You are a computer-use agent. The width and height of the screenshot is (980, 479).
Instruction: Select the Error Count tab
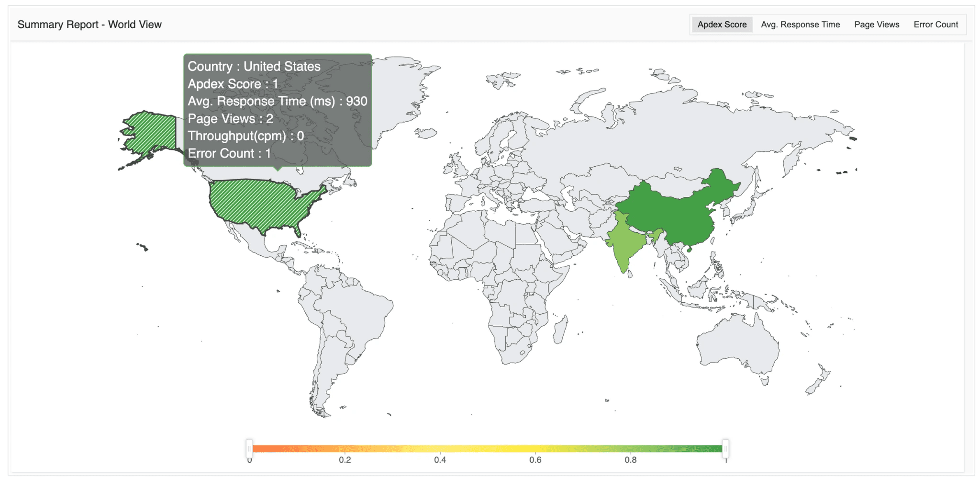(935, 24)
